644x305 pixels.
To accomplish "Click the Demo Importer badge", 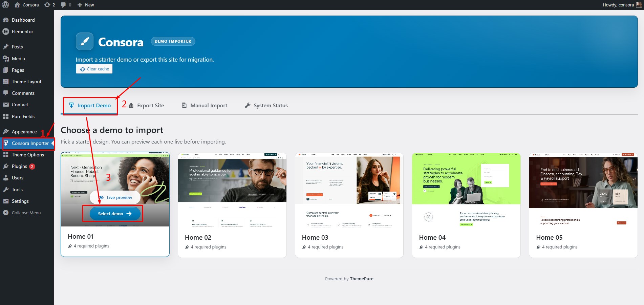I will click(x=173, y=41).
